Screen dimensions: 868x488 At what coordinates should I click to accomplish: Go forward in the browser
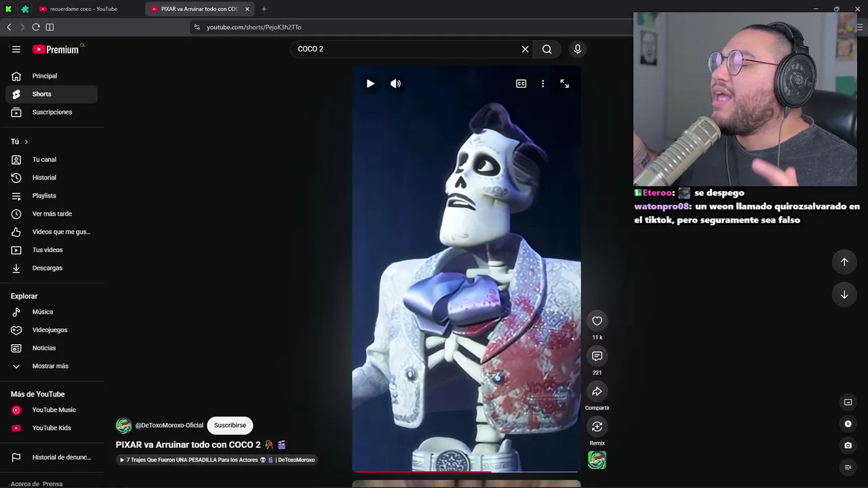coord(22,27)
